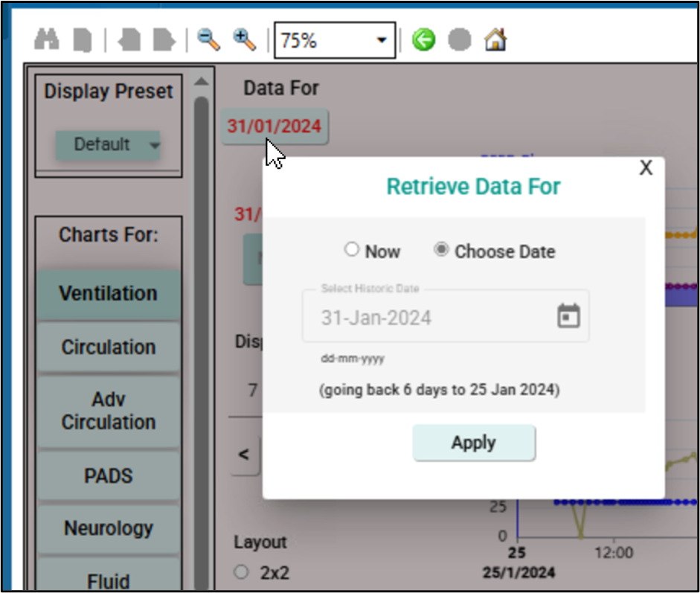Click the next page arrow icon
The height and width of the screenshot is (593, 700).
point(163,39)
